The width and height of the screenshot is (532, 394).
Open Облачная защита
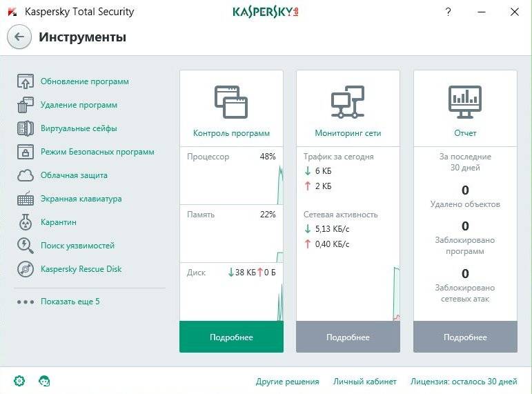click(x=74, y=175)
